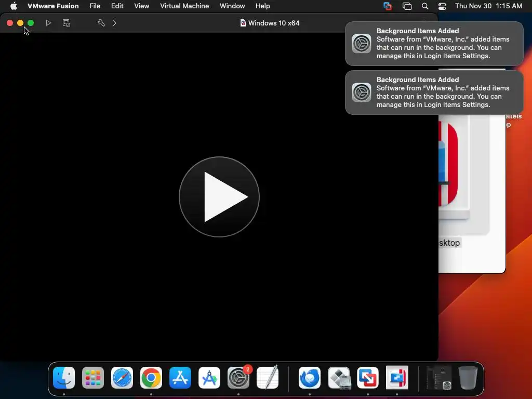Image resolution: width=532 pixels, height=399 pixels.
Task: Open the first Background Items Added notification
Action: click(x=434, y=44)
